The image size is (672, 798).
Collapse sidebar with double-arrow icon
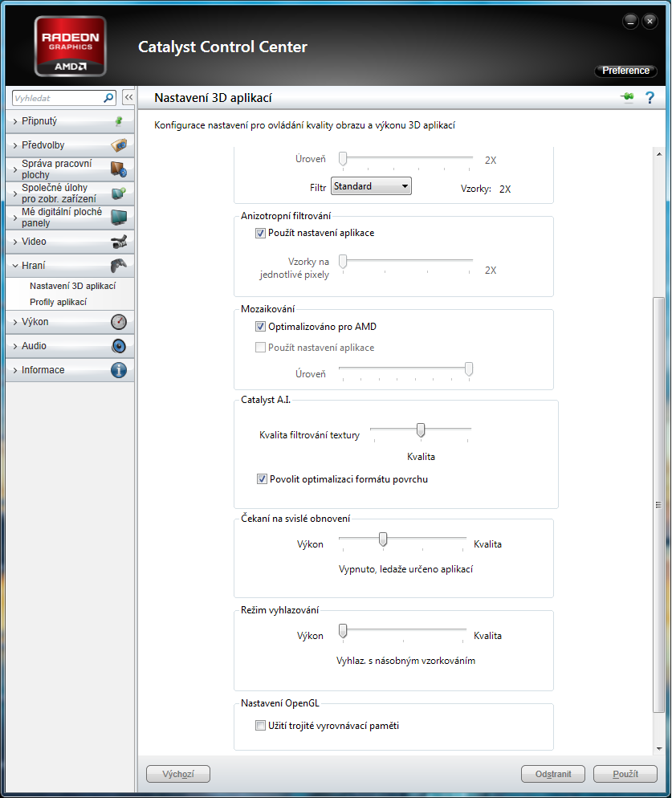128,97
